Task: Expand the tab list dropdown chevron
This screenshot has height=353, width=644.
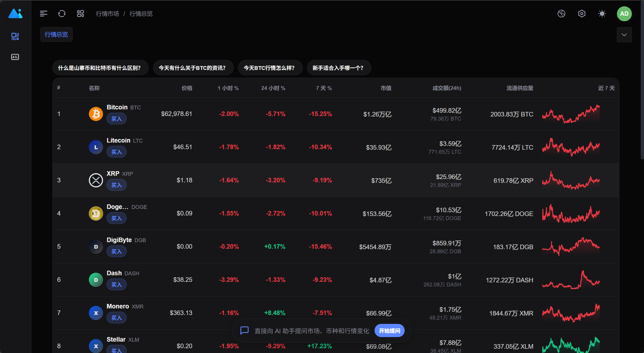Action: click(624, 35)
